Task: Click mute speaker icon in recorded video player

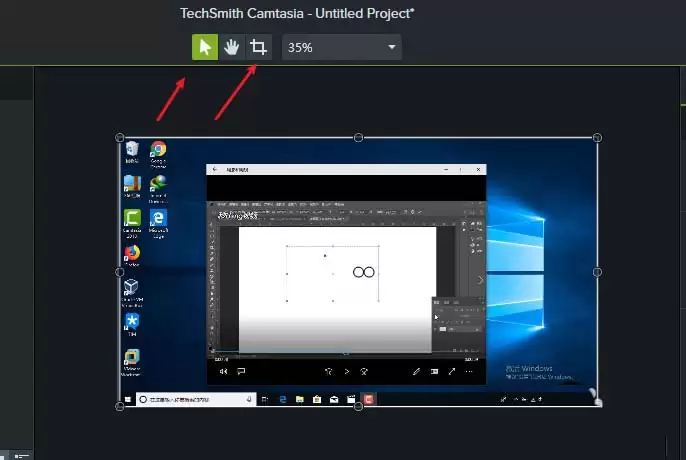Action: (224, 372)
